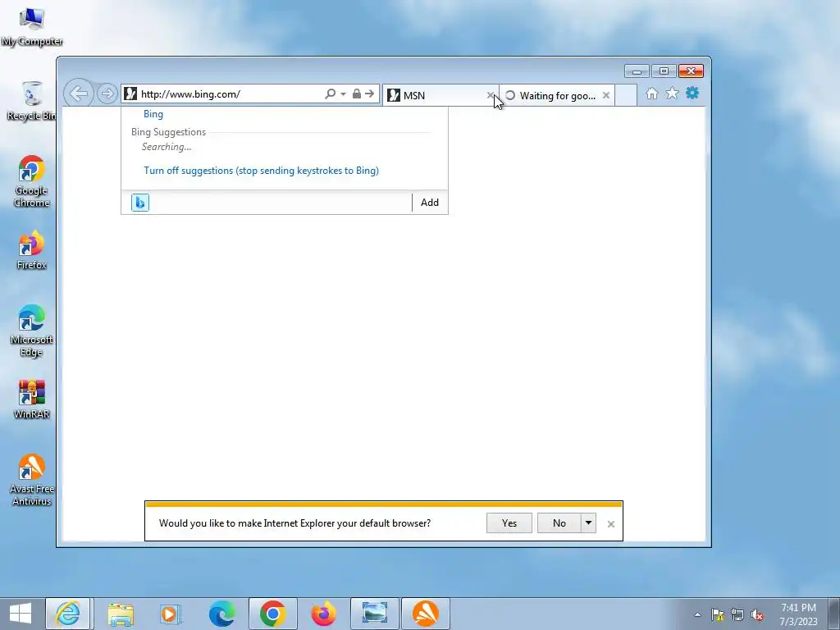Select the My Computer desktop icon
The height and width of the screenshot is (630, 840).
click(x=32, y=27)
